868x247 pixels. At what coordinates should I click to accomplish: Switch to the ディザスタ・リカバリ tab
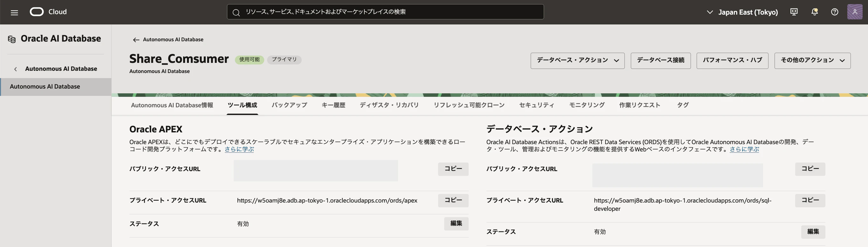[389, 105]
